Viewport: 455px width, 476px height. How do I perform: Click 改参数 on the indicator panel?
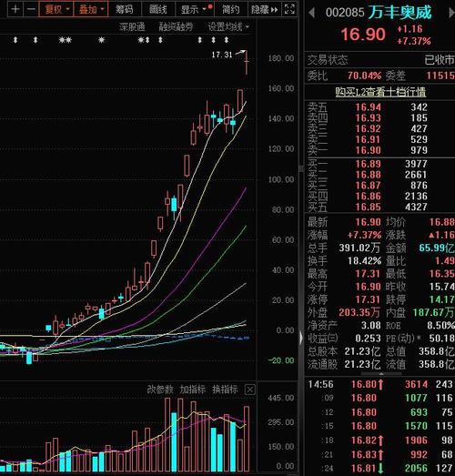coord(160,390)
